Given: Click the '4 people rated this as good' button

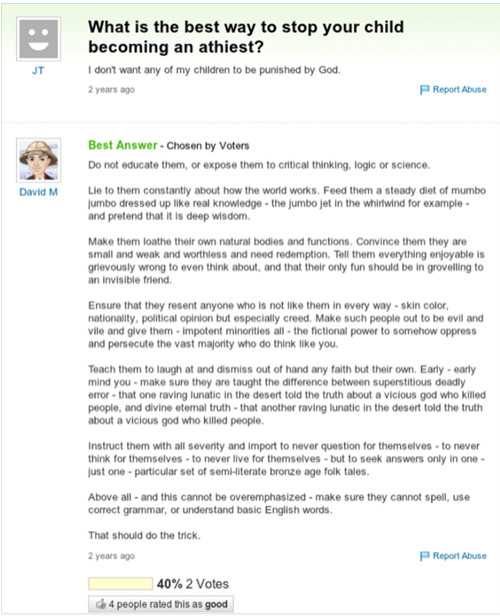Looking at the screenshot, I should [161, 604].
